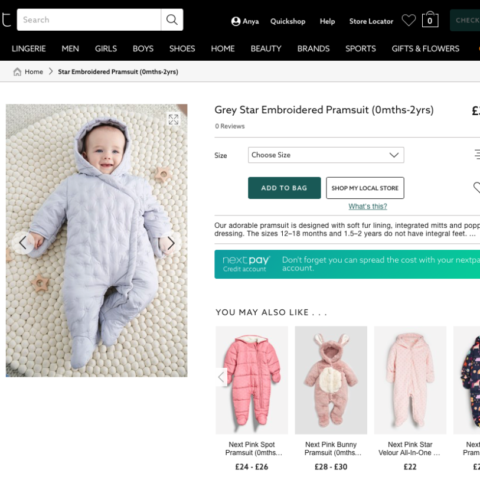The width and height of the screenshot is (480, 480).
Task: Open the Anya account icon
Action: click(x=236, y=21)
